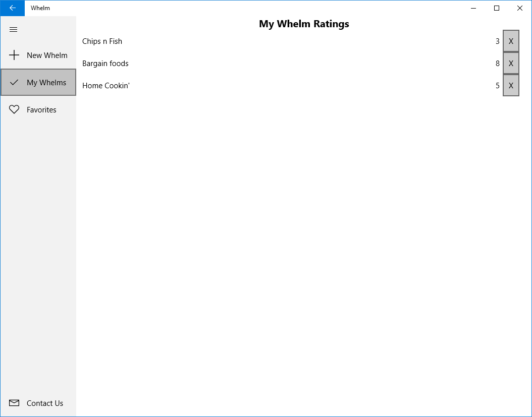Click the rating 8 for Bargain foods
The height and width of the screenshot is (417, 532).
[x=497, y=64]
